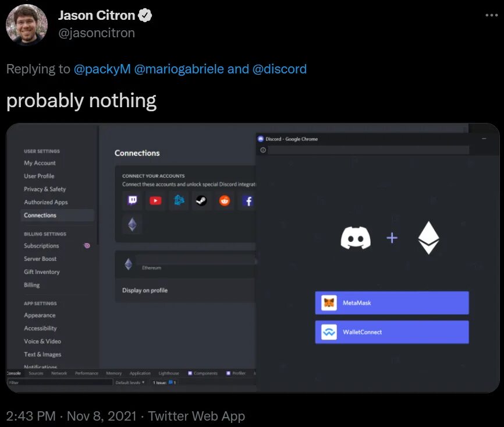Viewport: 504px width, 427px height.
Task: Connect a Facebook account icon
Action: [x=247, y=200]
